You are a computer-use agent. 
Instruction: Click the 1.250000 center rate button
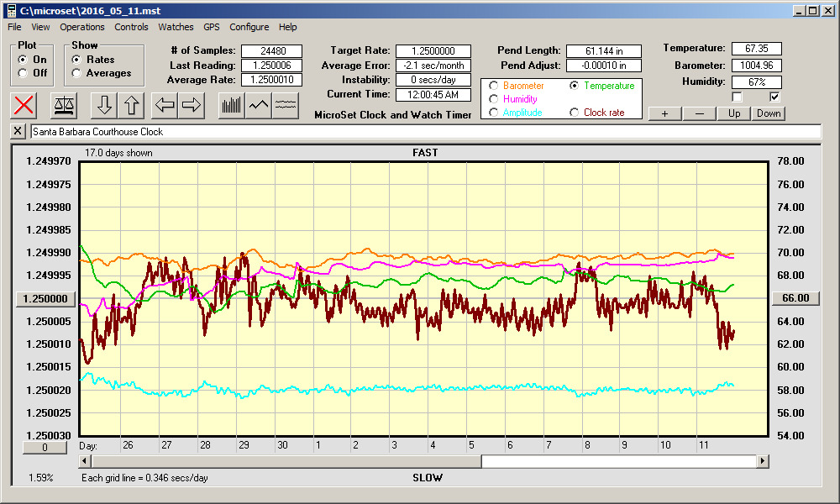click(45, 299)
